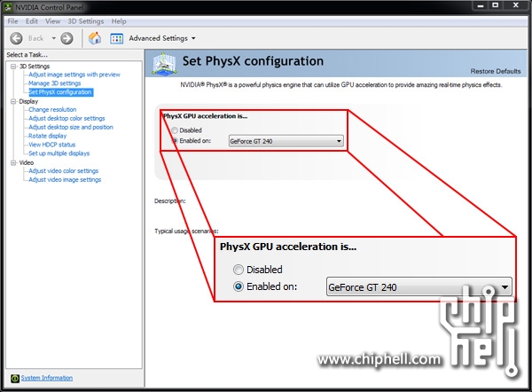Open Adjust video image settings
The width and height of the screenshot is (532, 392).
point(65,180)
